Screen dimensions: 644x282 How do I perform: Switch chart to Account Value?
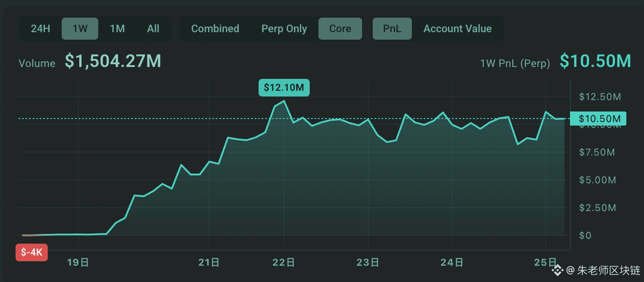coord(458,29)
